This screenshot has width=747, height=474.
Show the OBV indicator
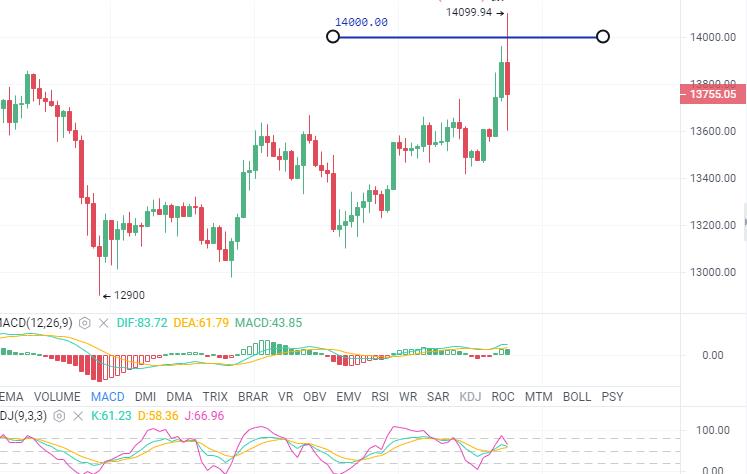(x=314, y=397)
